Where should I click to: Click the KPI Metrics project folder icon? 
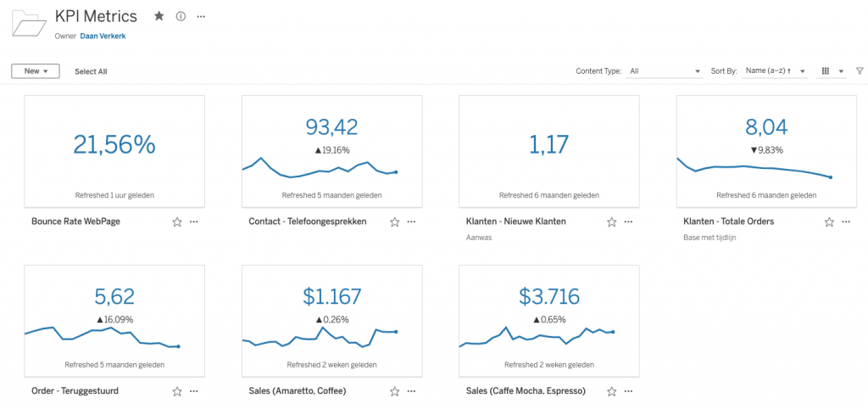coord(30,23)
